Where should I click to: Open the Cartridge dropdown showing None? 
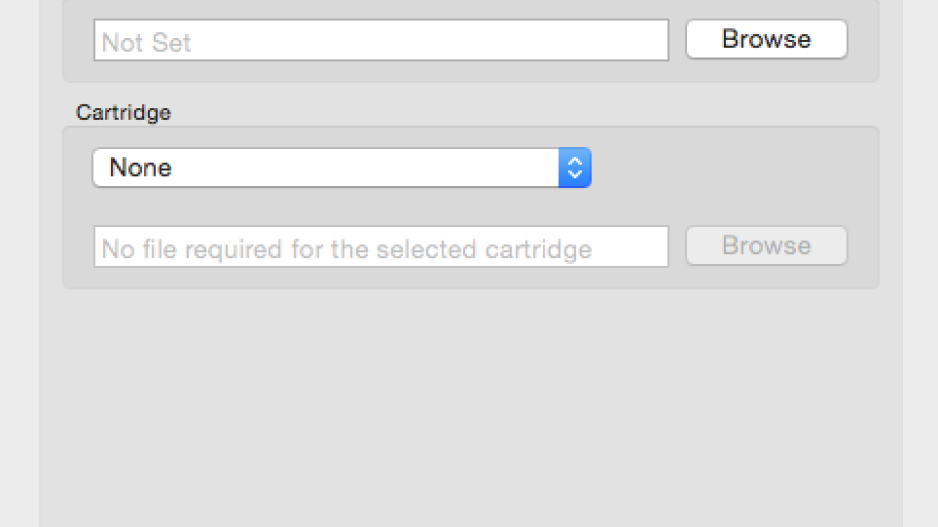(342, 167)
